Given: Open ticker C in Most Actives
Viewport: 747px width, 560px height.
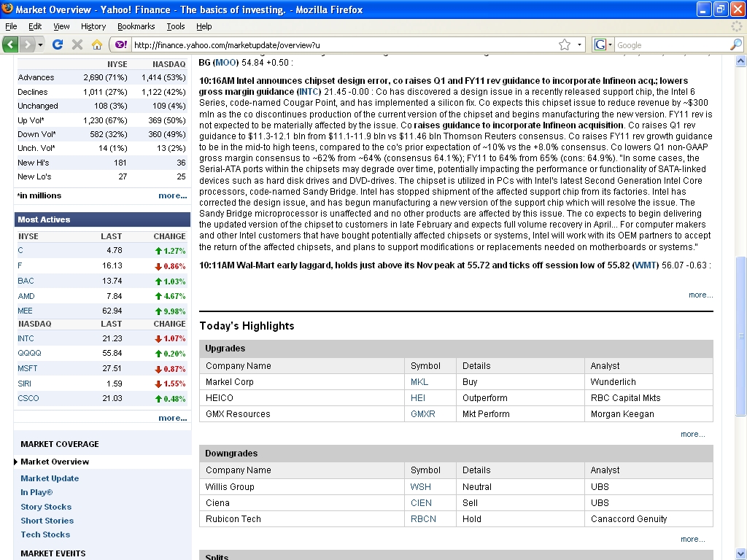Looking at the screenshot, I should pyautogui.click(x=20, y=250).
